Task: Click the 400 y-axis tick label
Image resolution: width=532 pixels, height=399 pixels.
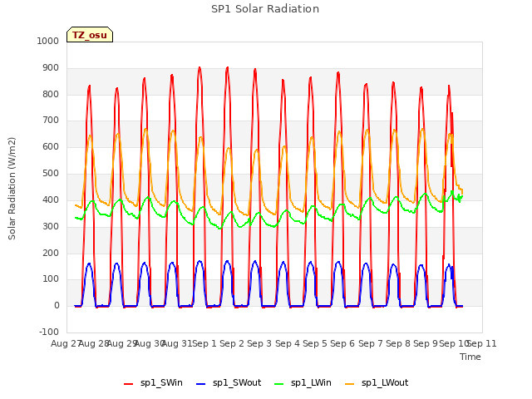Action: [x=50, y=199]
